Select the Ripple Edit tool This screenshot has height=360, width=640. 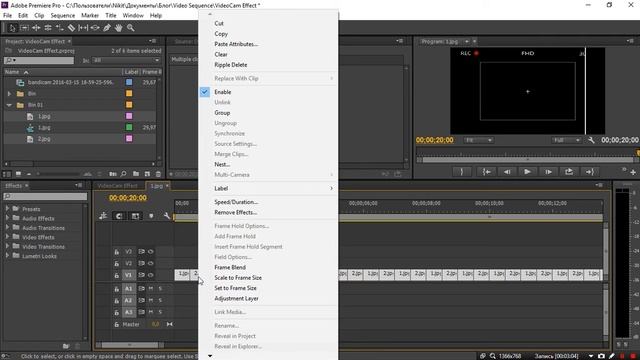pyautogui.click(x=36, y=28)
